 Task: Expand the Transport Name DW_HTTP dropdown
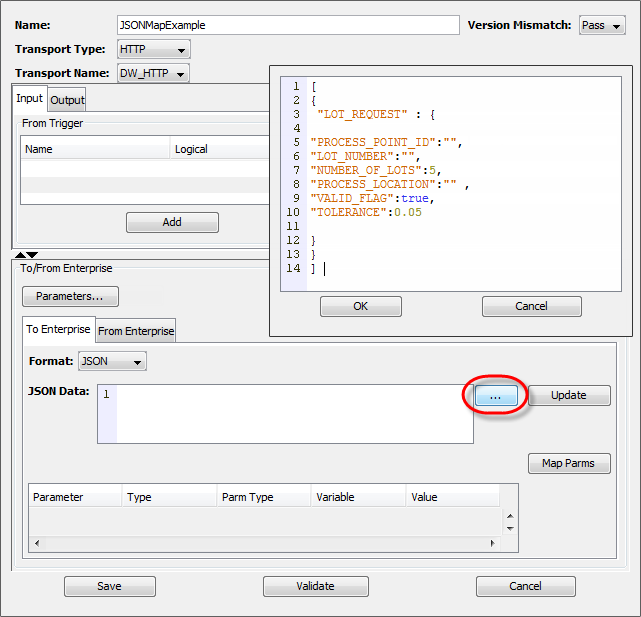point(153,73)
